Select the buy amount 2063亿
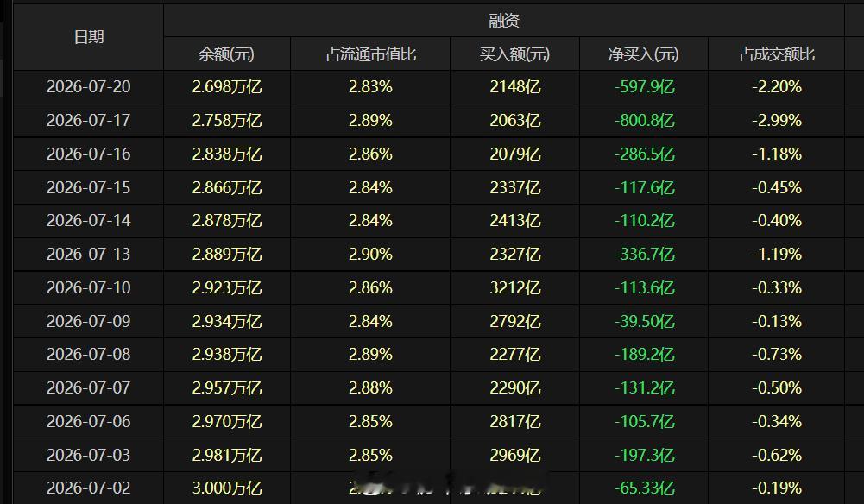864x504 pixels. 514,120
